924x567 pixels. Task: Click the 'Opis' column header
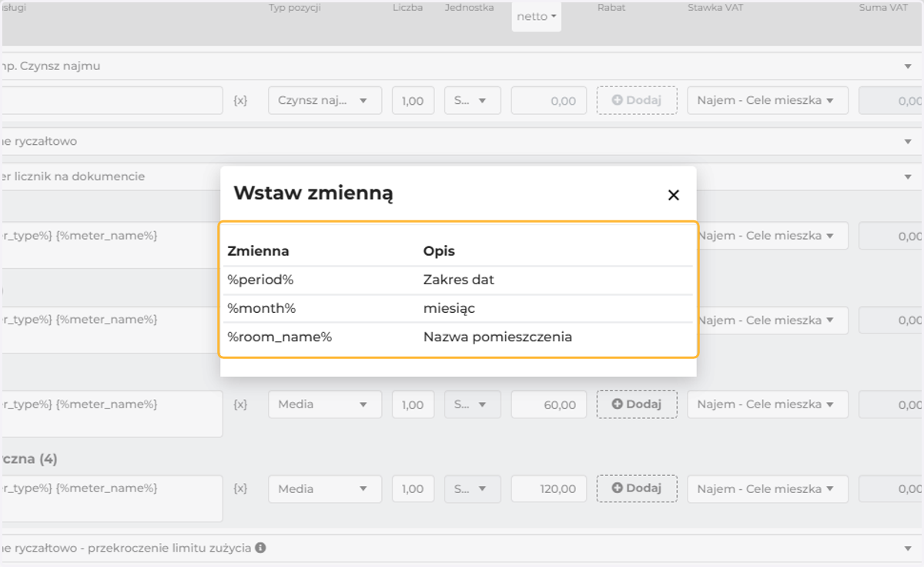[439, 251]
